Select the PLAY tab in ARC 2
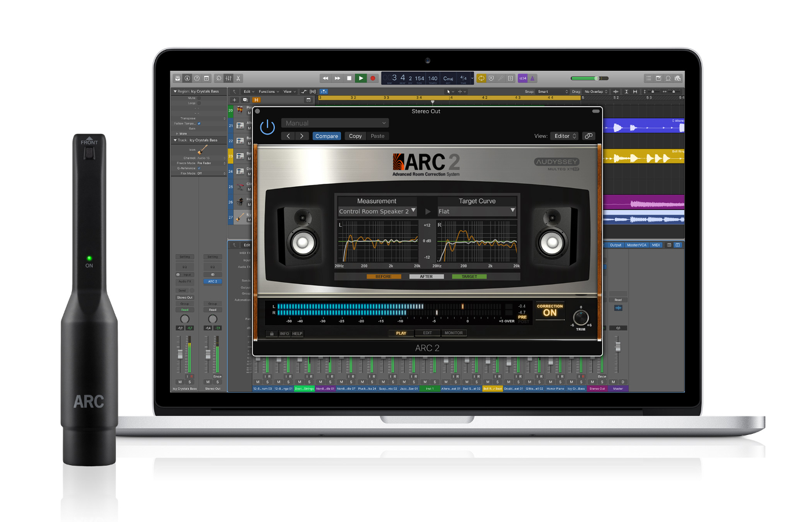The height and width of the screenshot is (522, 812). click(401, 333)
